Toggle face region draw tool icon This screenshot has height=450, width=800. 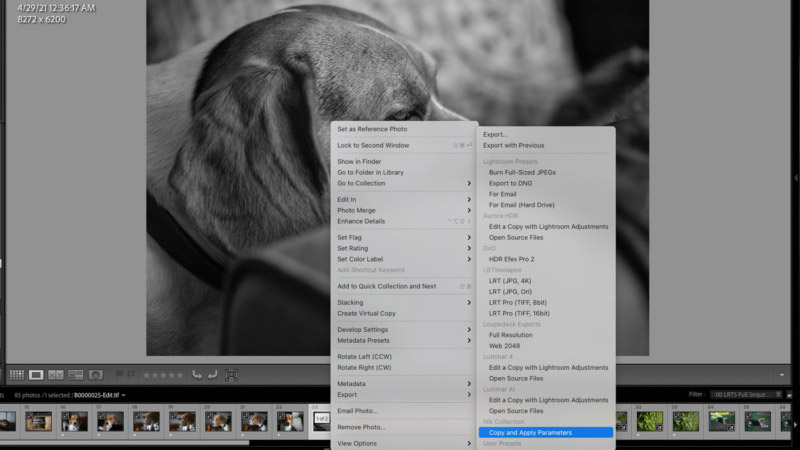[x=231, y=375]
